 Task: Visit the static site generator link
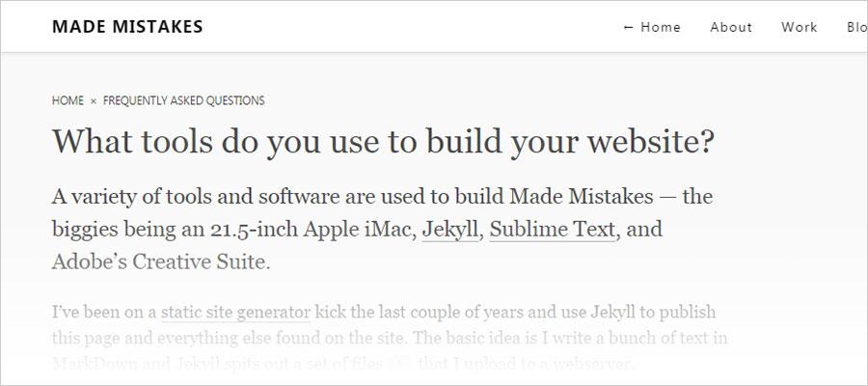point(235,313)
